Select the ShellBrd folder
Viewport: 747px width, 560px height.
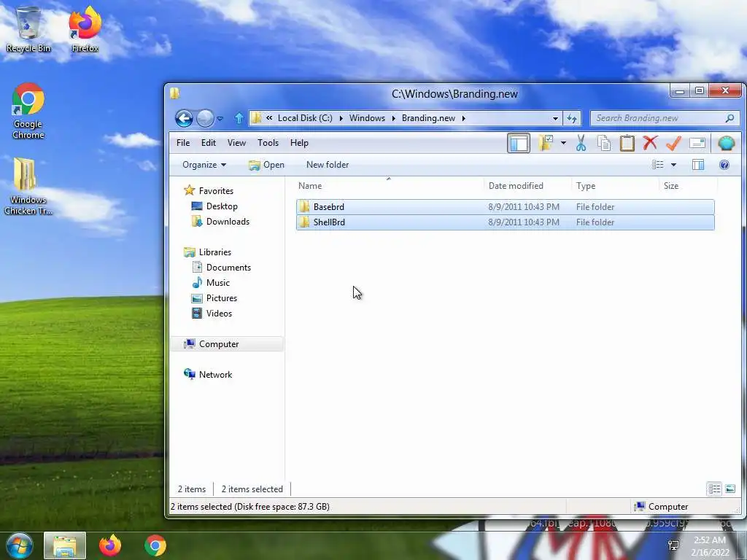(505, 222)
